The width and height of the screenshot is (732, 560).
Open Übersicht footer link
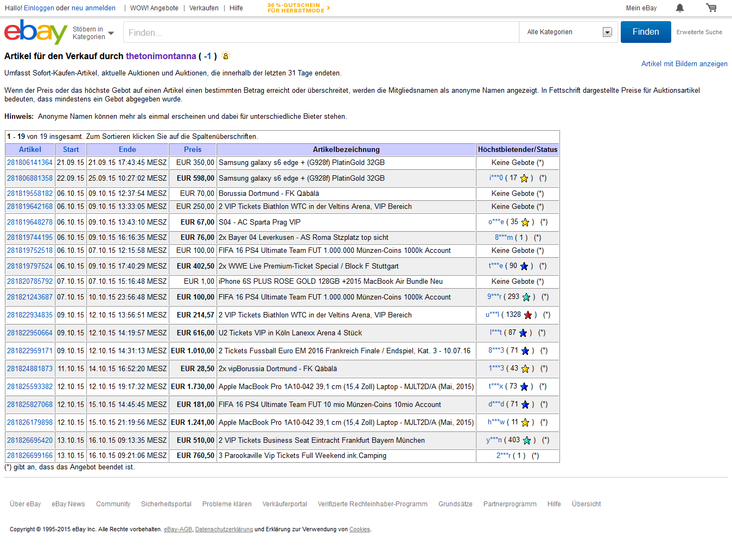(x=587, y=504)
